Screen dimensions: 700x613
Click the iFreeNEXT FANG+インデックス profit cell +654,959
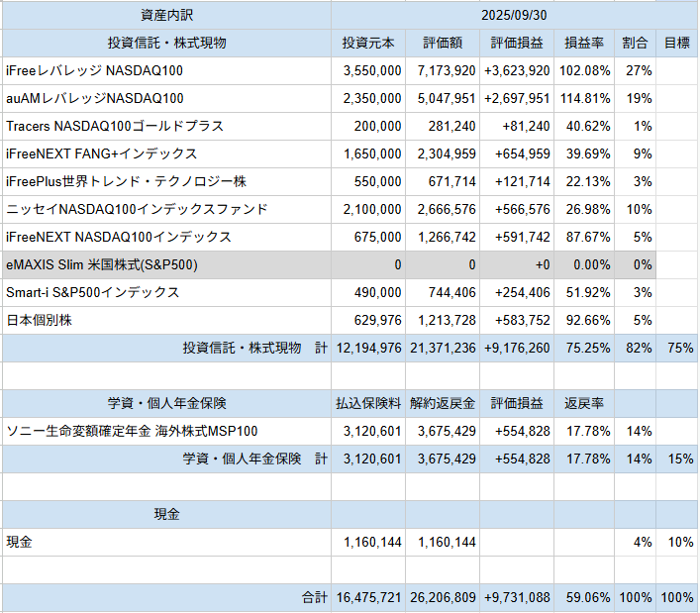[518, 154]
